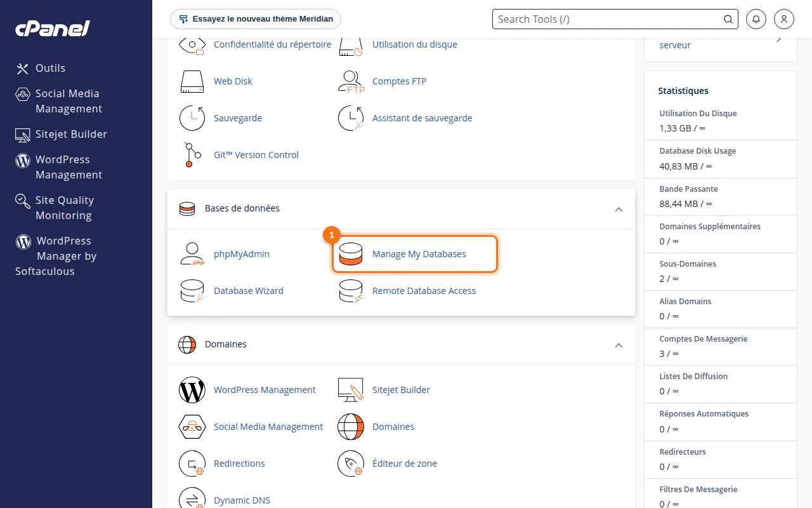The width and height of the screenshot is (812, 508).
Task: Click the Manage My Databases cylinder icon
Action: coord(351,254)
